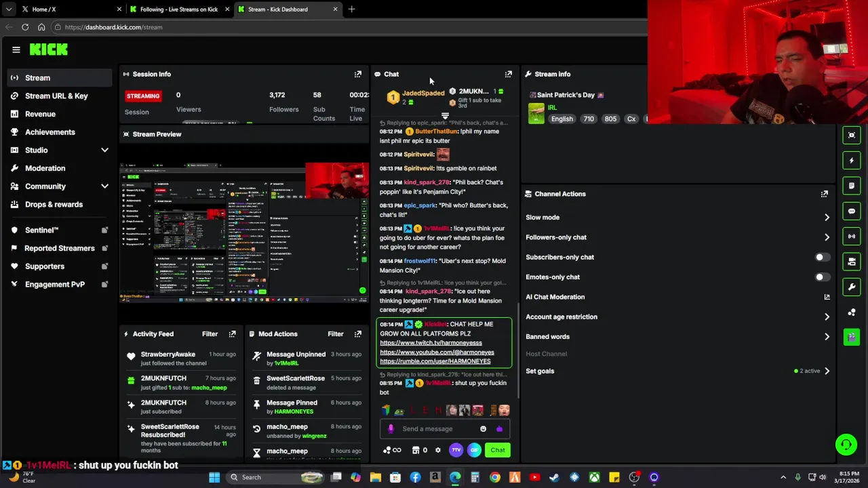
Task: Toggle Emotes-only chat switch
Action: 821,277
